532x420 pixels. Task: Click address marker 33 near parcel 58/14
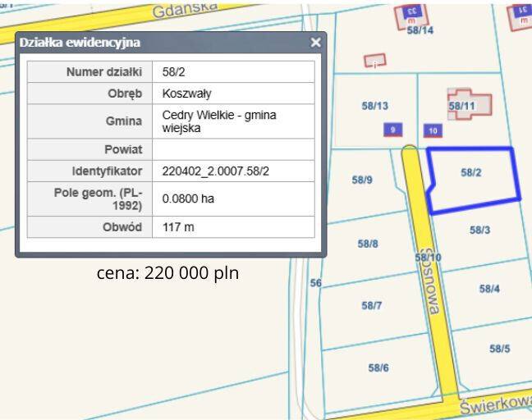pos(412,11)
